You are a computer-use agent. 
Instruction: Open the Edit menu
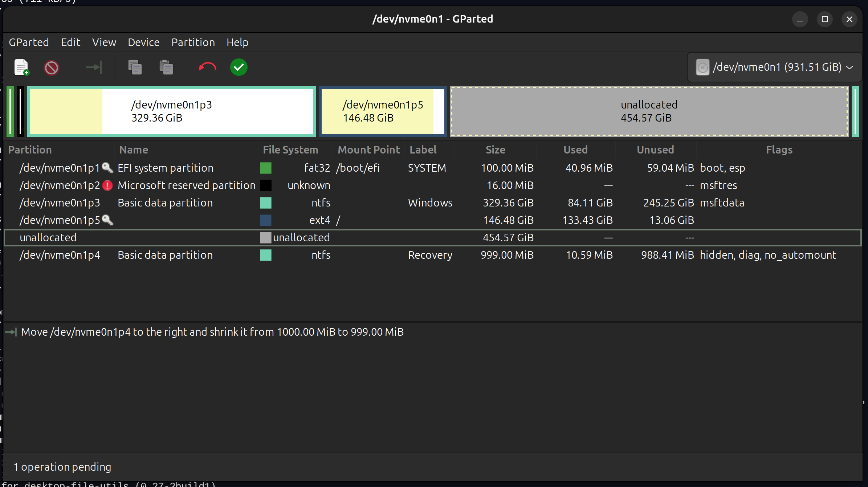click(70, 42)
